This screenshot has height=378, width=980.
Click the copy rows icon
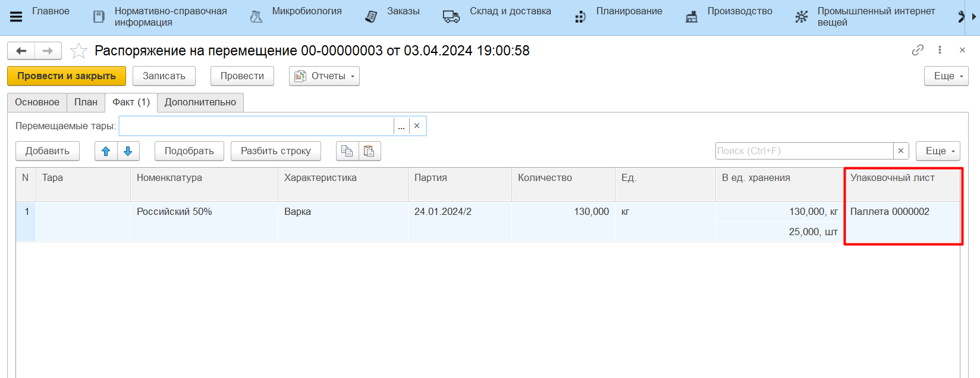tap(347, 151)
